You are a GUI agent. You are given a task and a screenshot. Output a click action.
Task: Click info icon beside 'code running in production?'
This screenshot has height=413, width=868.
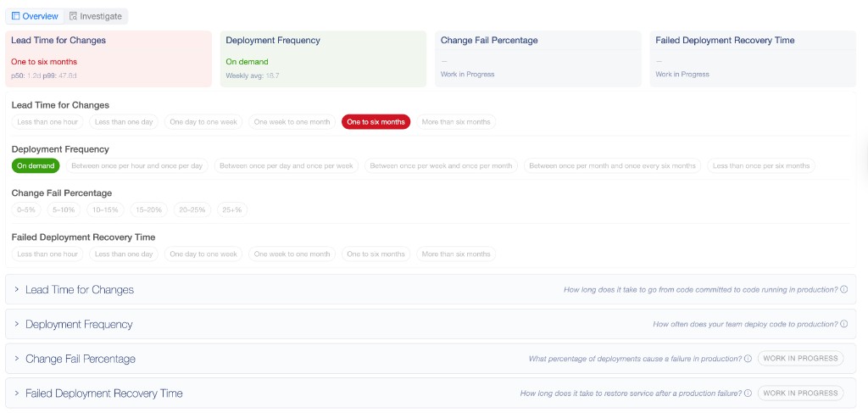tap(844, 289)
